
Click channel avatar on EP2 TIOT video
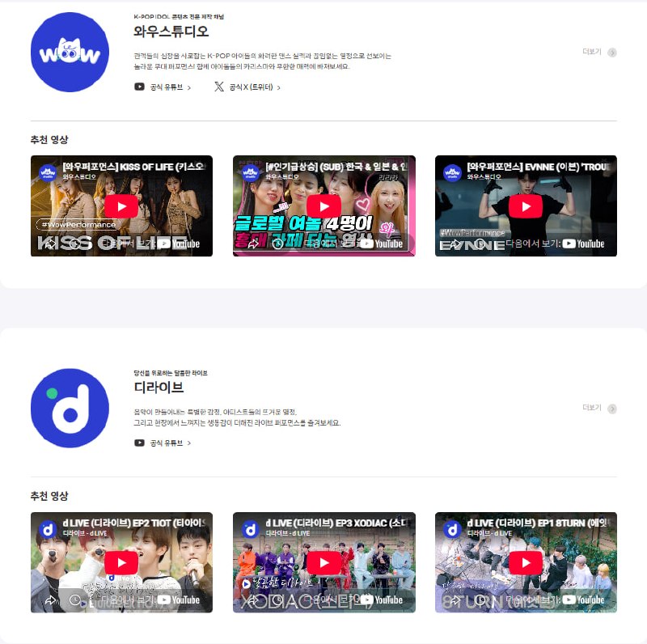[x=48, y=529]
